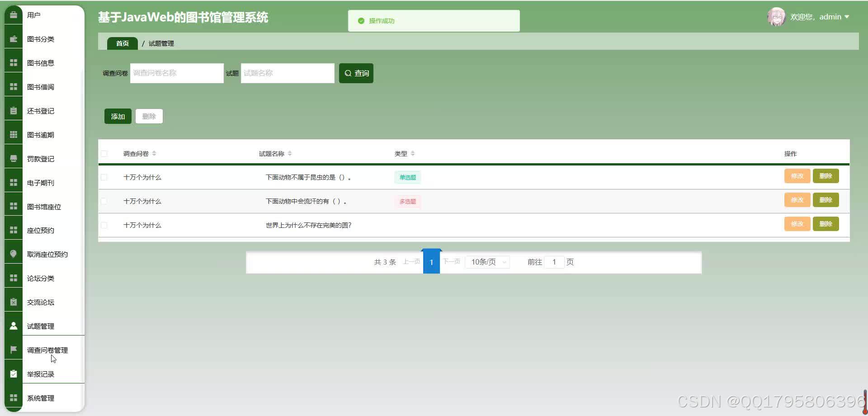Open the 调查问卷管理 menu item
Screen dimensions: 868x416
coord(46,350)
